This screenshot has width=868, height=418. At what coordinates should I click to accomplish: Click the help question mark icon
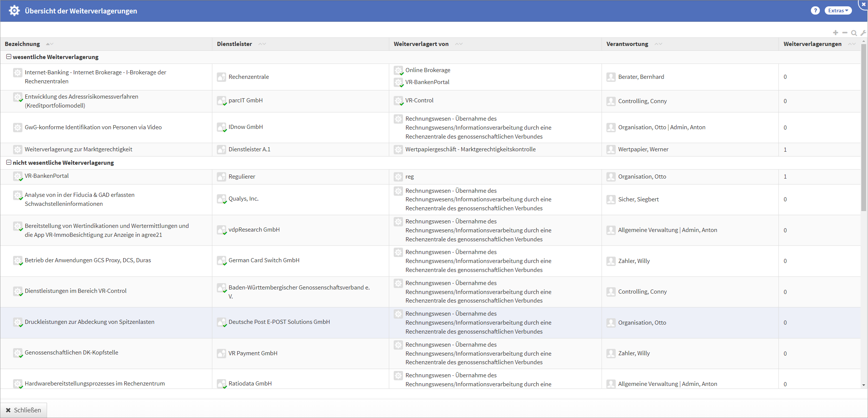[815, 10]
